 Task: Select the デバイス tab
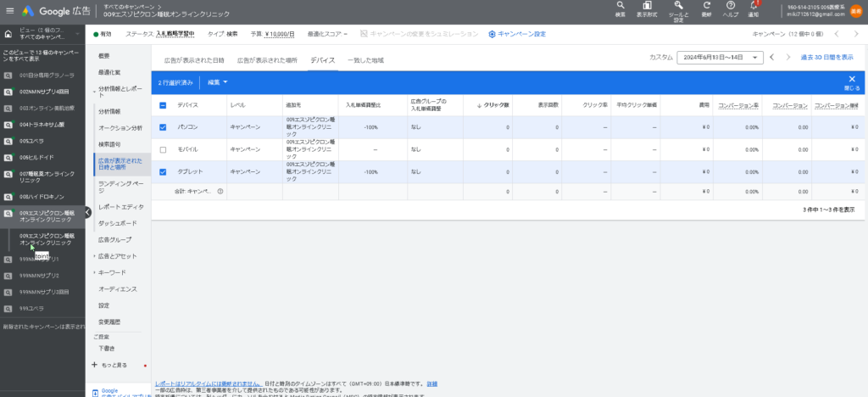click(x=322, y=59)
